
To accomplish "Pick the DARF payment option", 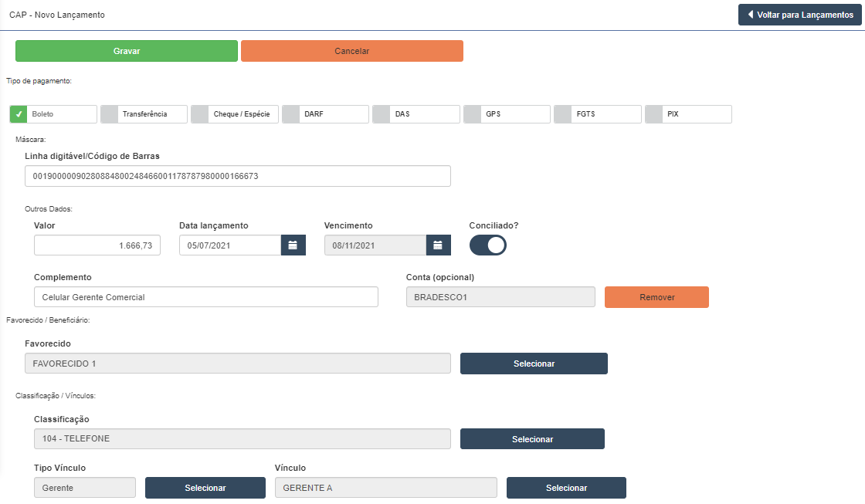I will click(325, 114).
